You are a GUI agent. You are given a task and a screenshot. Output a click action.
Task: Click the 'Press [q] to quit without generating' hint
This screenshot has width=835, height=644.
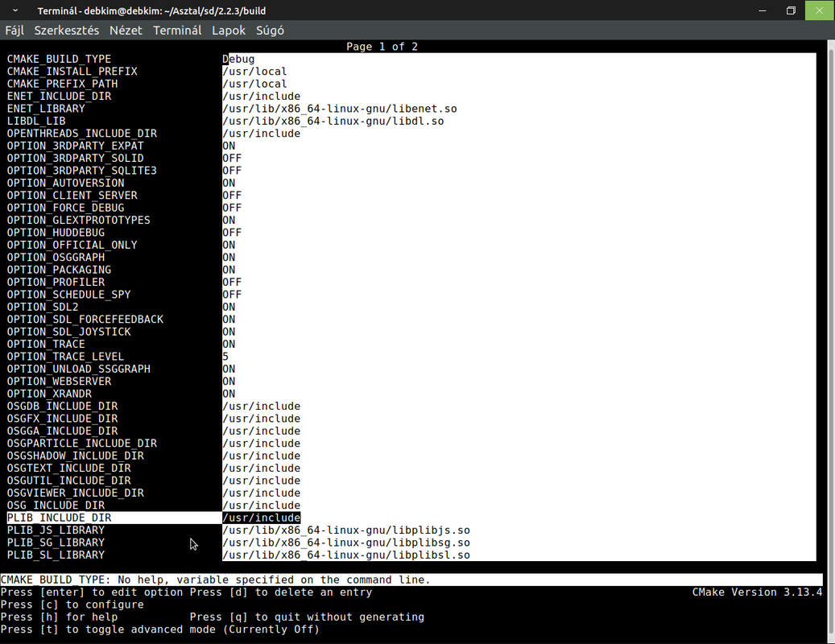[x=308, y=617]
